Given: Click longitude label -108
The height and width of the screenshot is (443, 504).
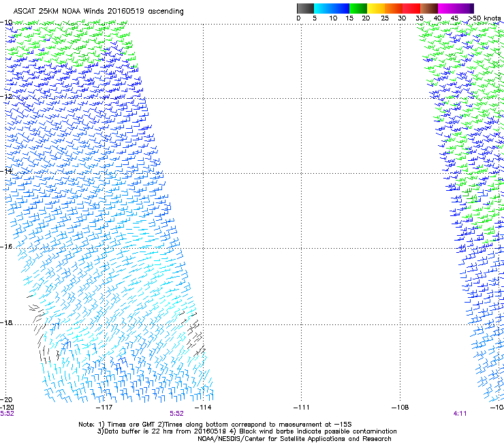Looking at the screenshot, I should point(400,408).
